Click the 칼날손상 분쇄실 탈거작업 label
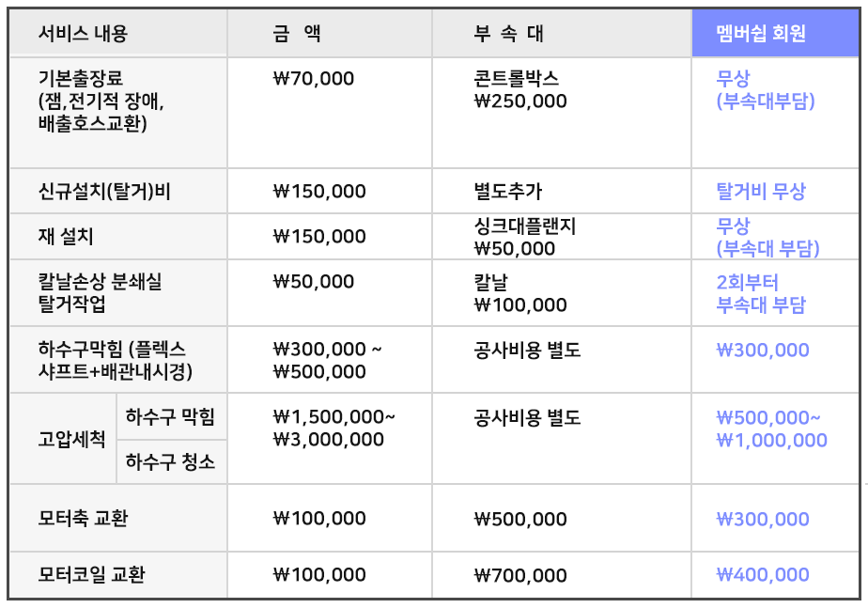Screen dimensions: 868x608 [100, 292]
